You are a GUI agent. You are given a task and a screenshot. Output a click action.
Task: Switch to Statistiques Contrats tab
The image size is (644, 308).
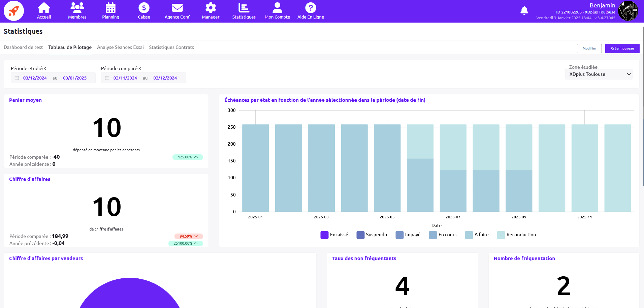point(171,47)
